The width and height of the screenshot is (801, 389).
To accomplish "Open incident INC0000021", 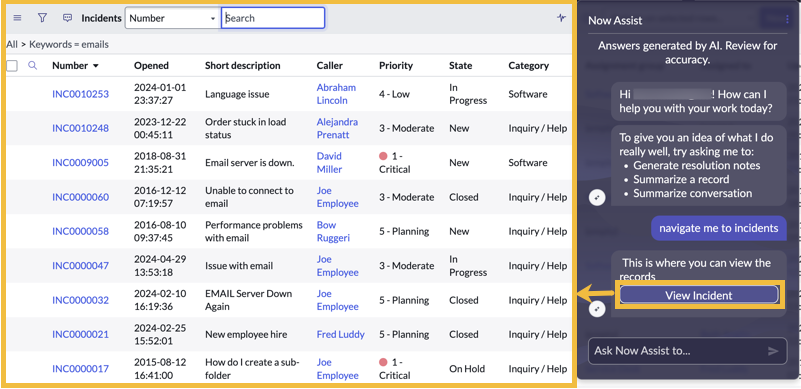I will [x=80, y=334].
